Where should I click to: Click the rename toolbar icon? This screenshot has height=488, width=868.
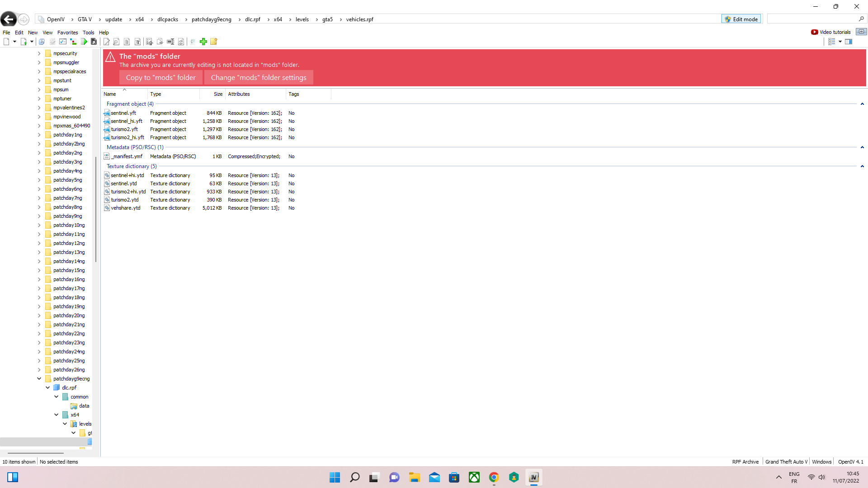[170, 42]
